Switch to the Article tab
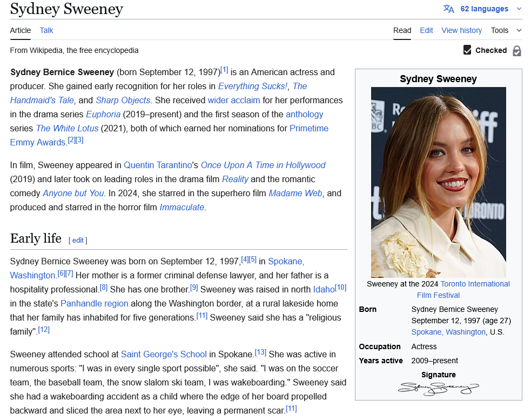This screenshot has width=531, height=420. [x=21, y=30]
